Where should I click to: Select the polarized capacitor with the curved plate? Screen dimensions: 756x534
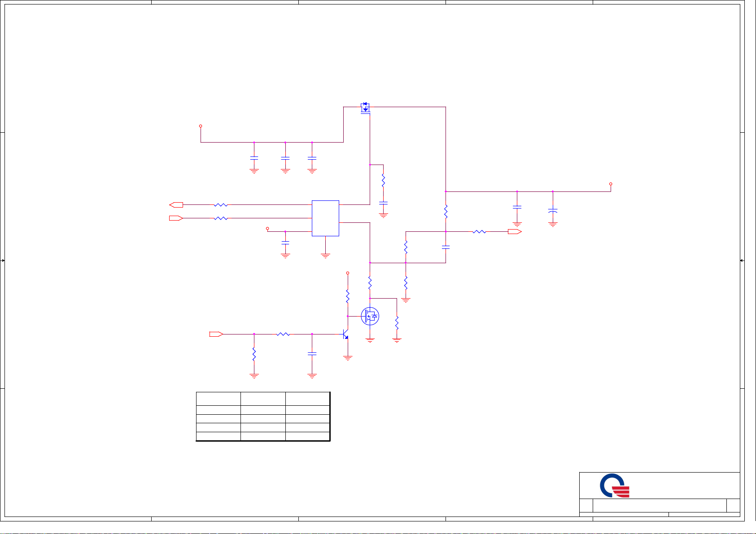(553, 210)
